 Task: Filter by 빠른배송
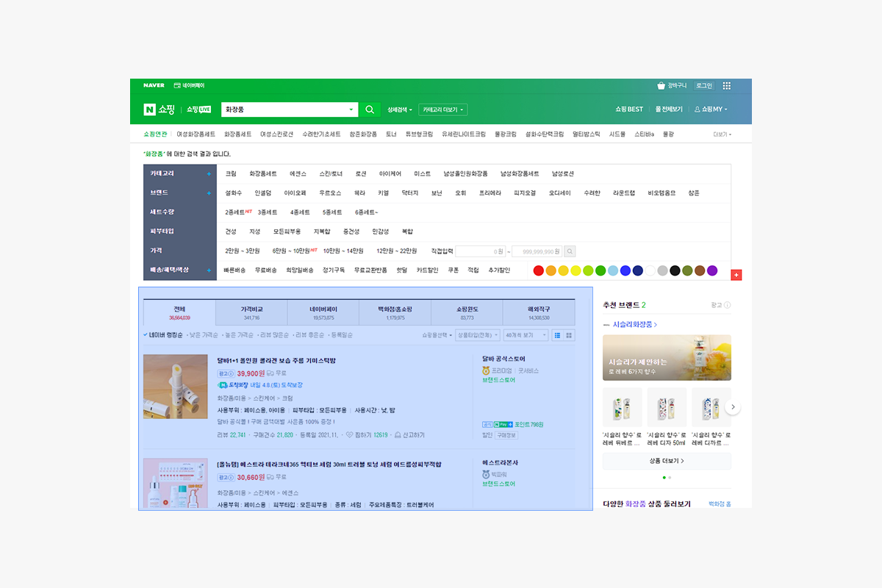(x=234, y=270)
